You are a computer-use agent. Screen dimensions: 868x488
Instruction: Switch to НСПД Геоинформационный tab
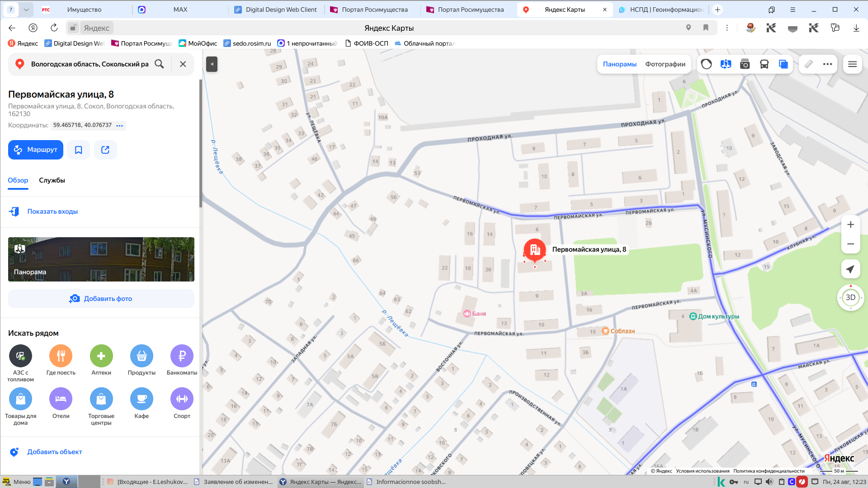tap(661, 9)
